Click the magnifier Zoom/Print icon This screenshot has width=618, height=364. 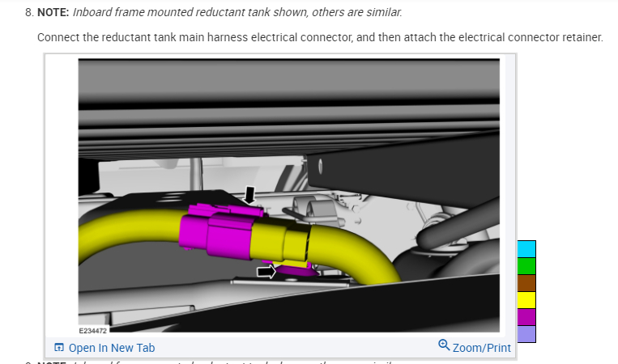[x=444, y=345]
